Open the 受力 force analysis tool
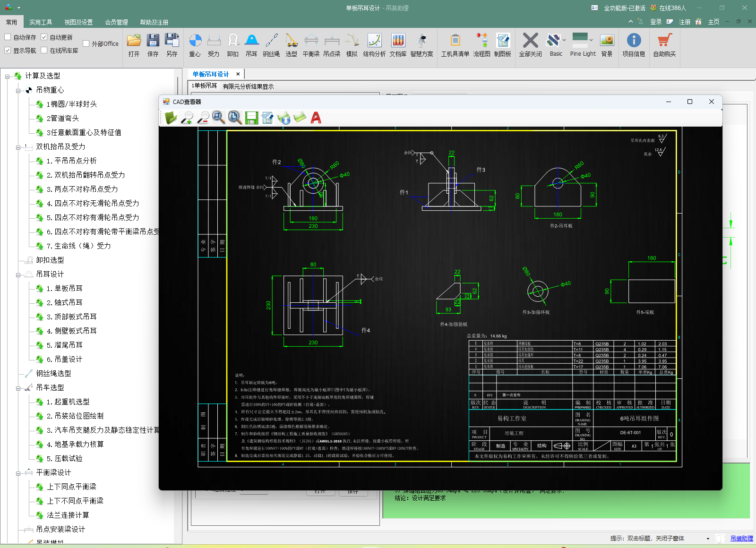Image resolution: width=756 pixels, height=548 pixels. (214, 45)
